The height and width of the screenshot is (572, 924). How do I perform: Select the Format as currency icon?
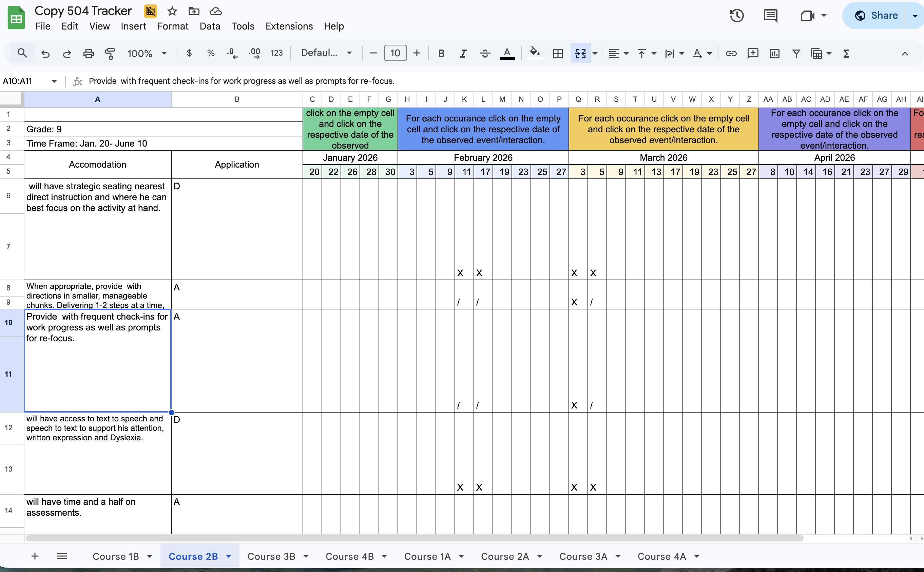tap(190, 53)
